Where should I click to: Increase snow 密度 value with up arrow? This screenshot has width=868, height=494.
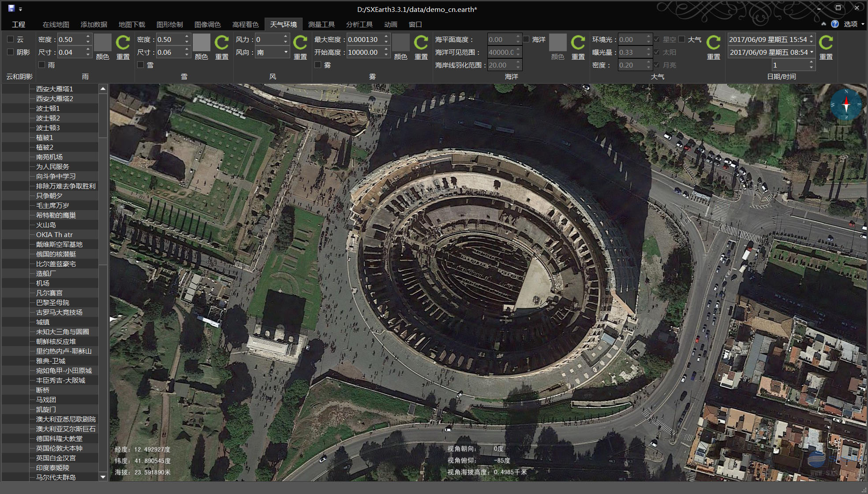[x=187, y=37]
